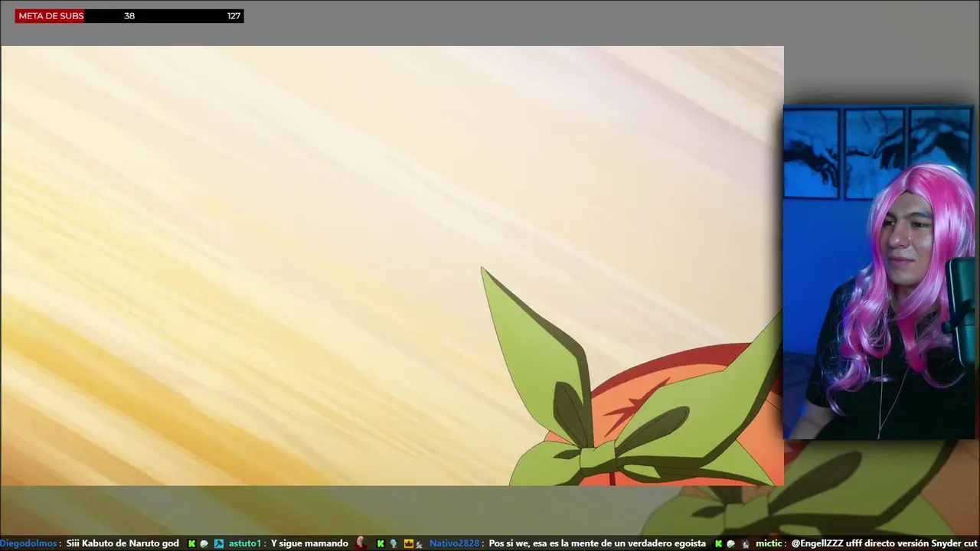980x551 pixels.
Task: Click the green K badge before Nativo2828
Action: tap(381, 543)
